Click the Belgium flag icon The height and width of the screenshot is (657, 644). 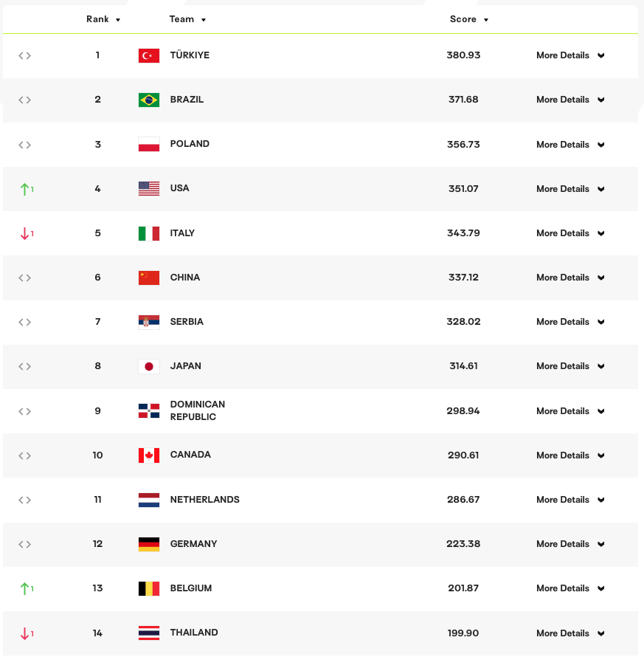click(x=148, y=588)
